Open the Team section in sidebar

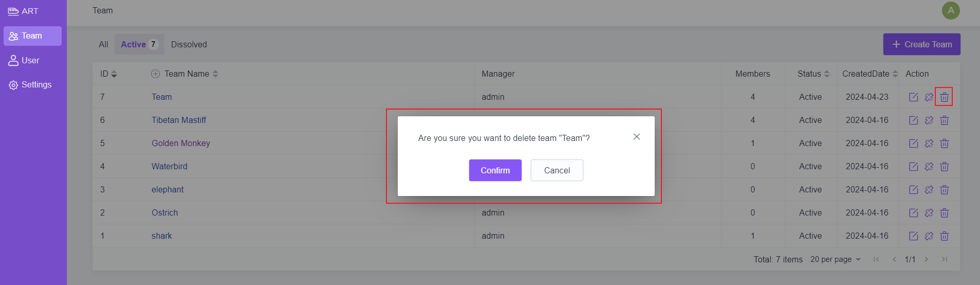[x=32, y=36]
